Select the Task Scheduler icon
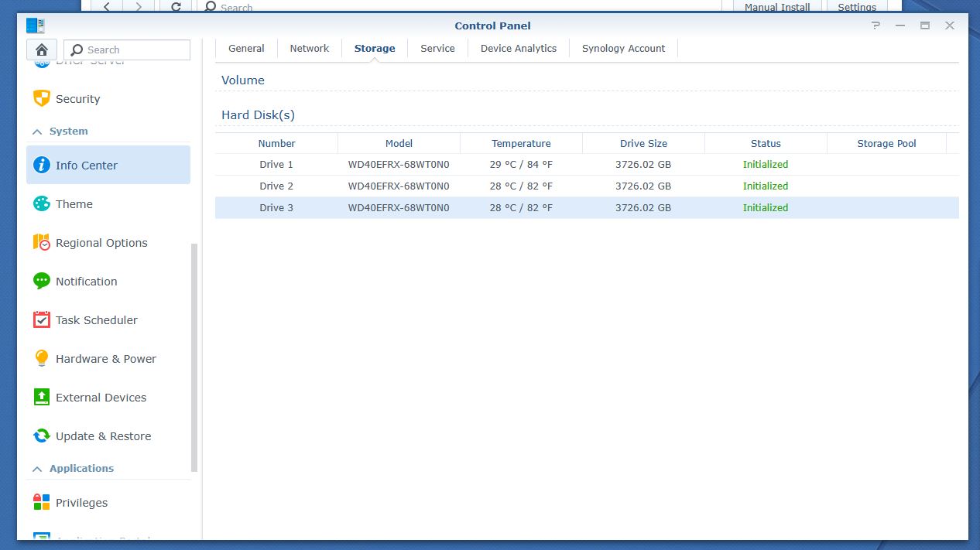Image resolution: width=980 pixels, height=550 pixels. [x=40, y=319]
